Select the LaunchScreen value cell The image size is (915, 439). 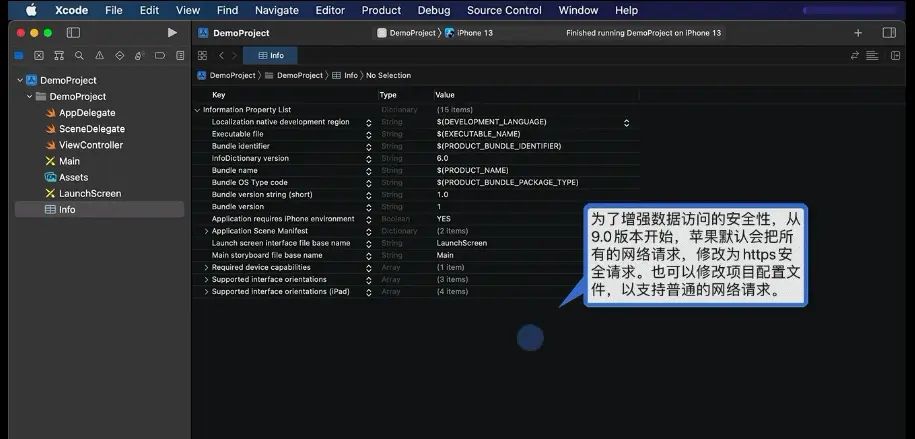pos(462,243)
